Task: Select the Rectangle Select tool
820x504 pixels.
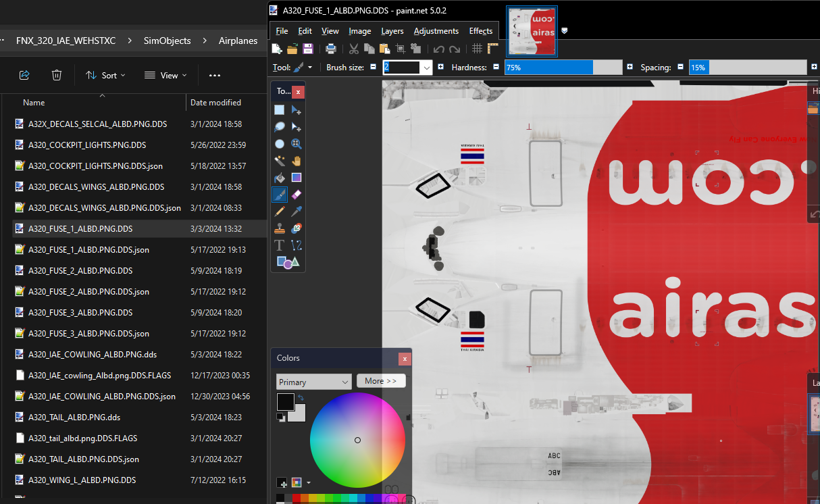Action: tap(280, 110)
